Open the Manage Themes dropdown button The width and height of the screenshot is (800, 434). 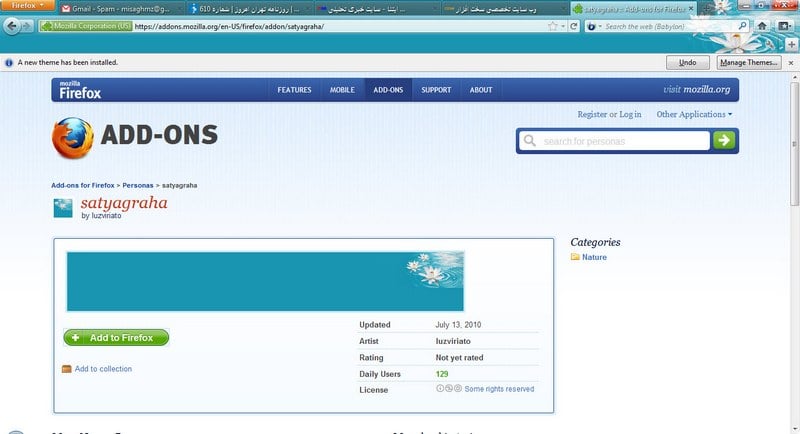coord(748,62)
